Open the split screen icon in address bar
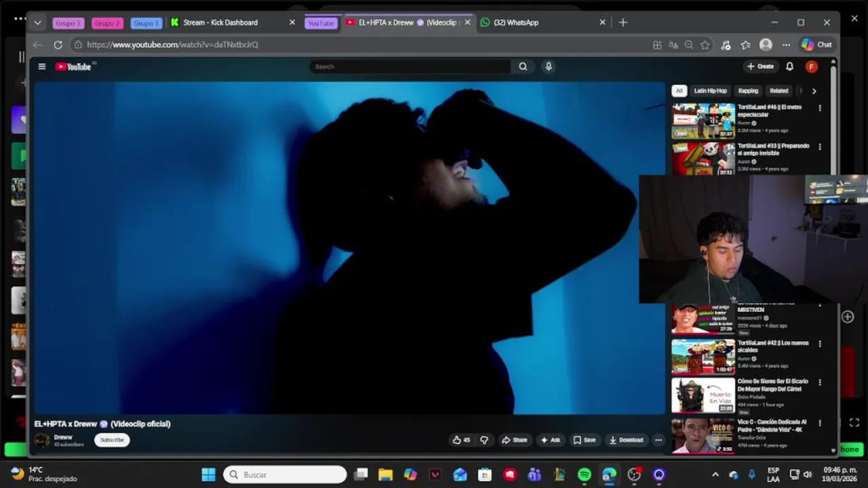Viewport: 868px width, 488px height. point(657,45)
